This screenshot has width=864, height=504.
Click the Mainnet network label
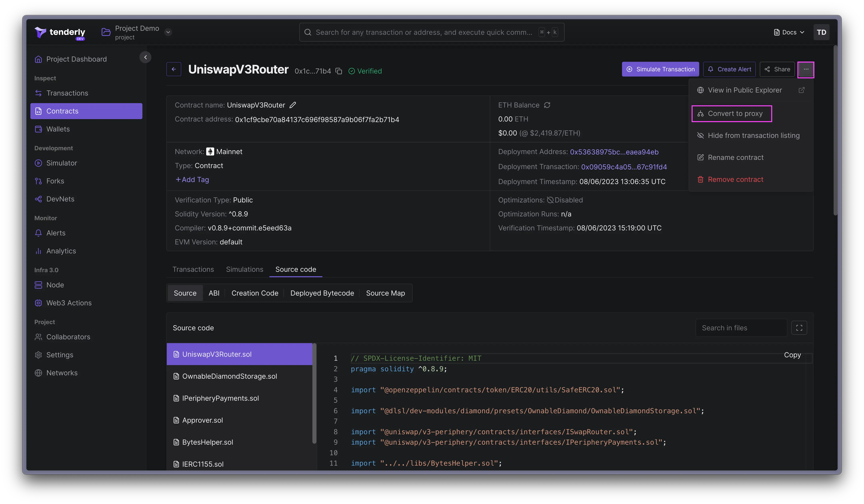pyautogui.click(x=229, y=151)
